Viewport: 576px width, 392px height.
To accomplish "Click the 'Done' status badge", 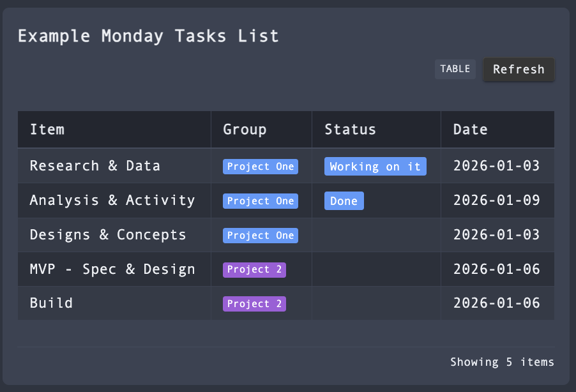I will (x=344, y=200).
